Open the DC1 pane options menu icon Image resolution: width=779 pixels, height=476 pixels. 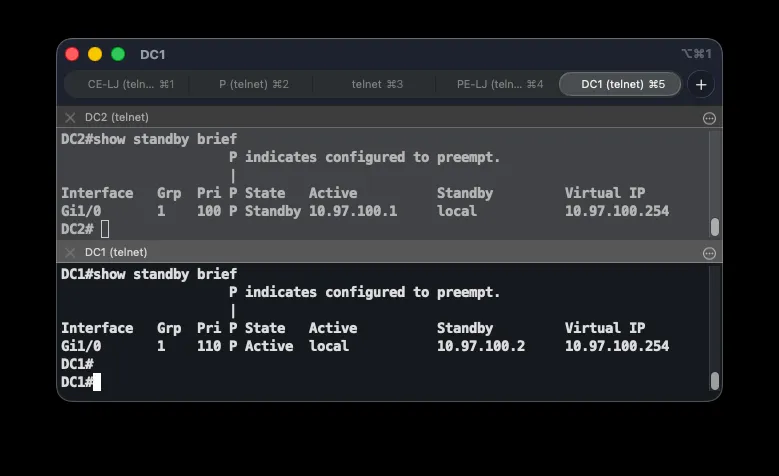pyautogui.click(x=709, y=253)
